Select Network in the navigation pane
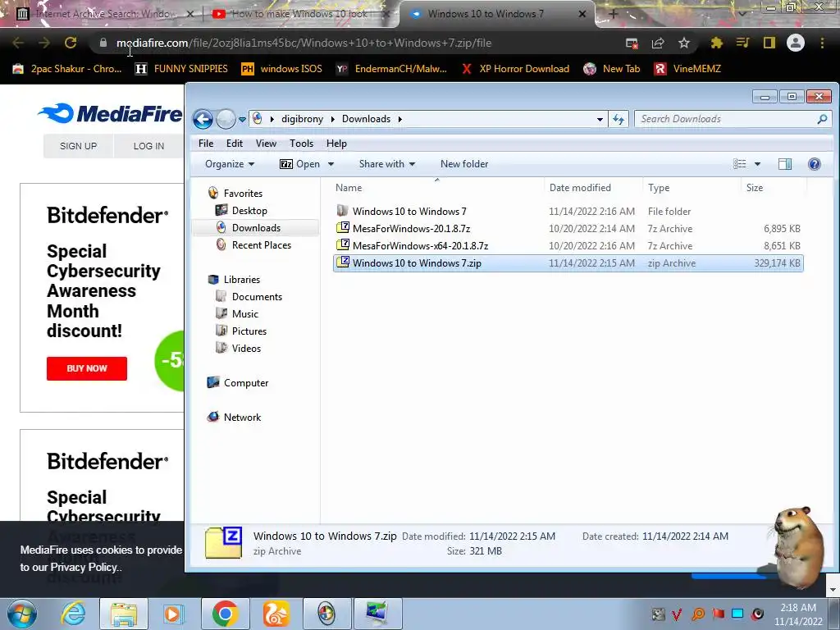 click(x=242, y=418)
